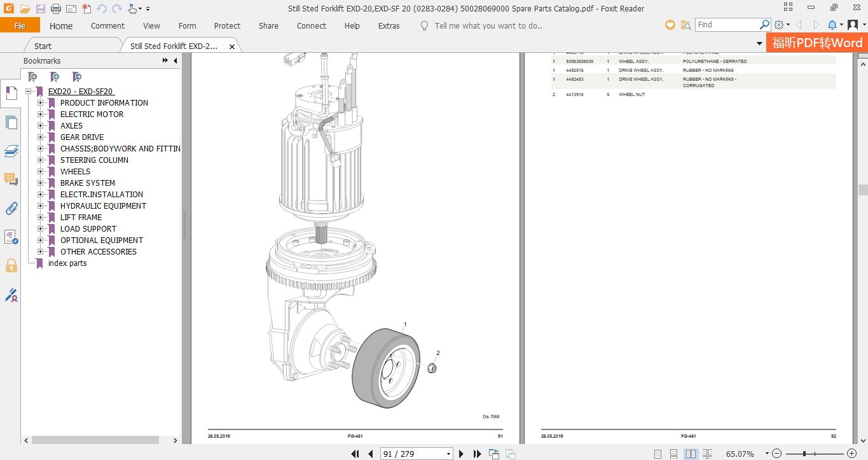The width and height of the screenshot is (868, 460).
Task: Jump to the last page button
Action: pos(477,454)
